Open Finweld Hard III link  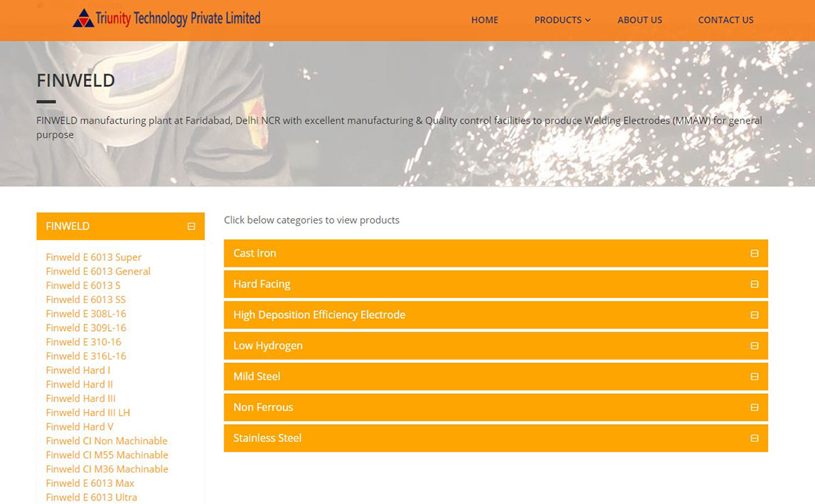[81, 398]
